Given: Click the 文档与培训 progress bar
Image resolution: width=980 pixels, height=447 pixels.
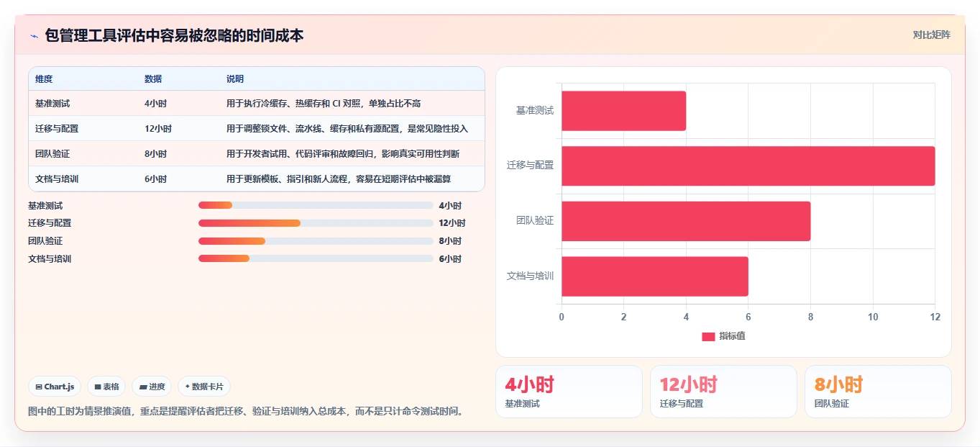Looking at the screenshot, I should (x=316, y=258).
